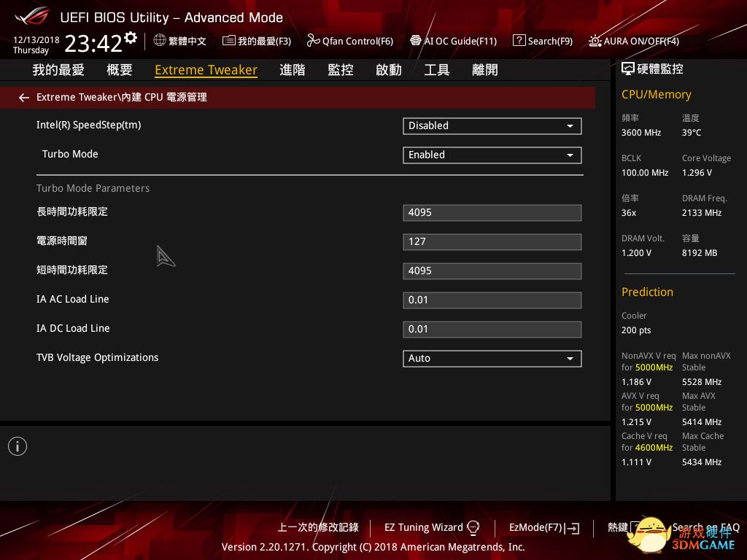The height and width of the screenshot is (560, 747).
Task: Click the favorites list icon (F3)
Action: click(228, 41)
